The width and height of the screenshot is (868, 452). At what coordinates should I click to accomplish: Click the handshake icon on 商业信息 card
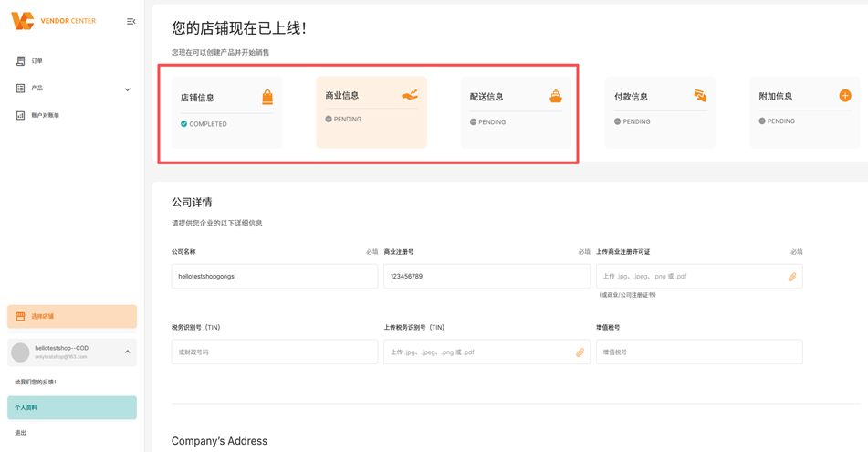tap(410, 95)
